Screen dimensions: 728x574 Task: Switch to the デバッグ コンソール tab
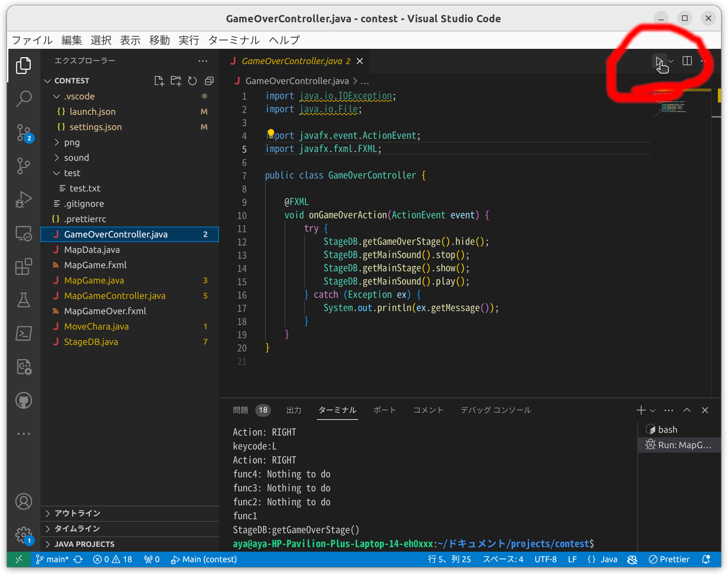pos(496,410)
